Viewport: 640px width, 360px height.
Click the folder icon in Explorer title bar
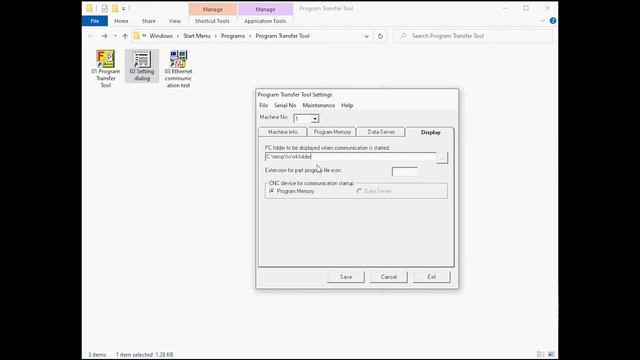click(x=89, y=8)
